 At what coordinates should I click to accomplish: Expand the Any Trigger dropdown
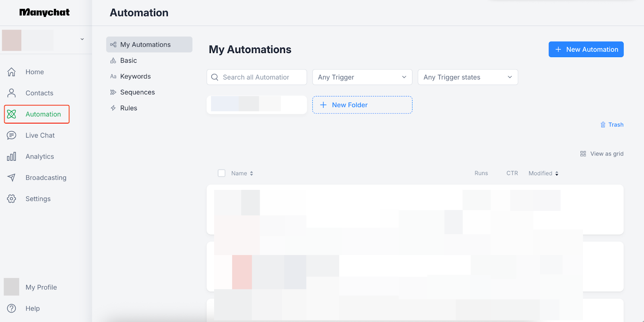pos(362,77)
